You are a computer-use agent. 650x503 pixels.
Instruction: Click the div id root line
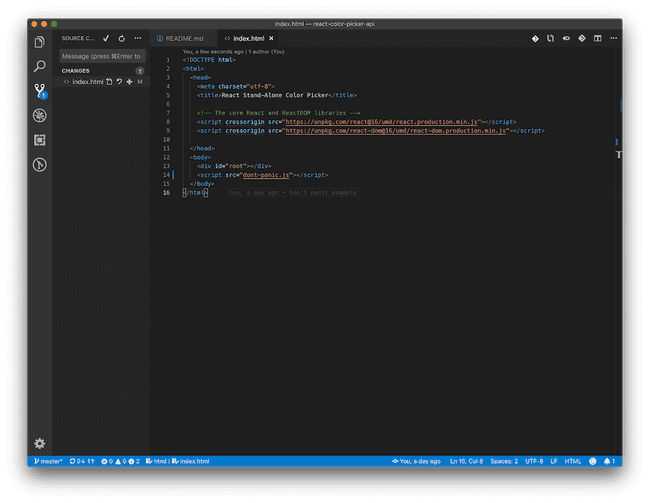pos(234,166)
